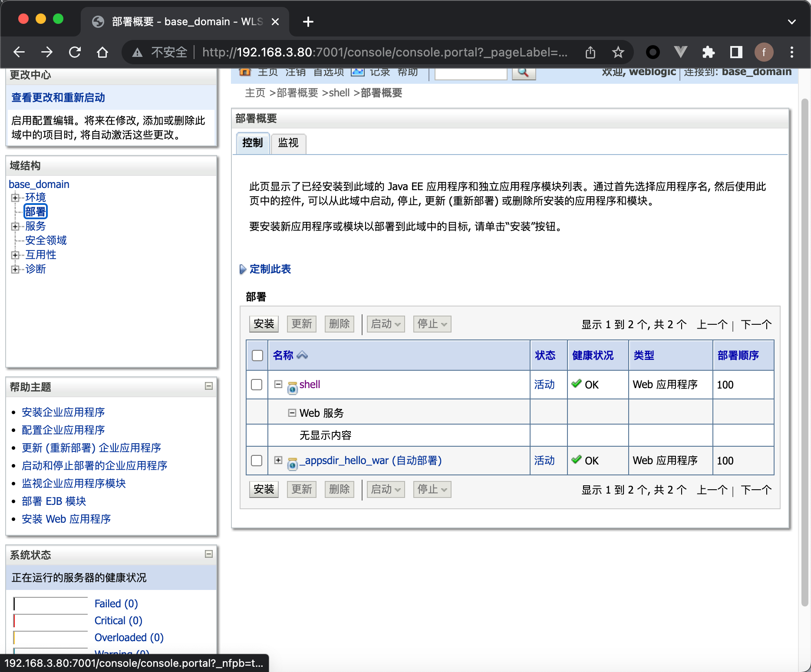Bookmark page with the star icon
This screenshot has width=811, height=672.
[618, 53]
